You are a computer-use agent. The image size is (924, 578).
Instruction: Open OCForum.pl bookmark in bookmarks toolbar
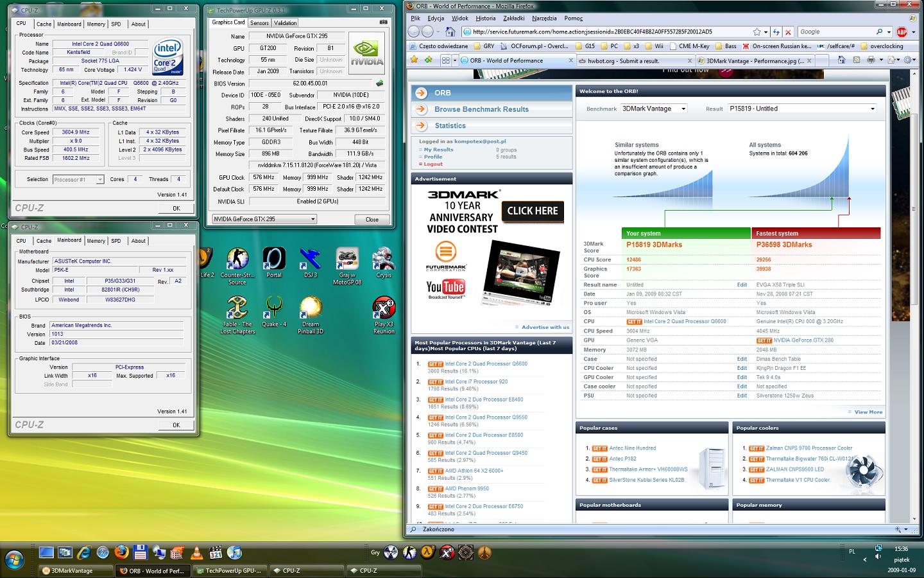coord(534,46)
